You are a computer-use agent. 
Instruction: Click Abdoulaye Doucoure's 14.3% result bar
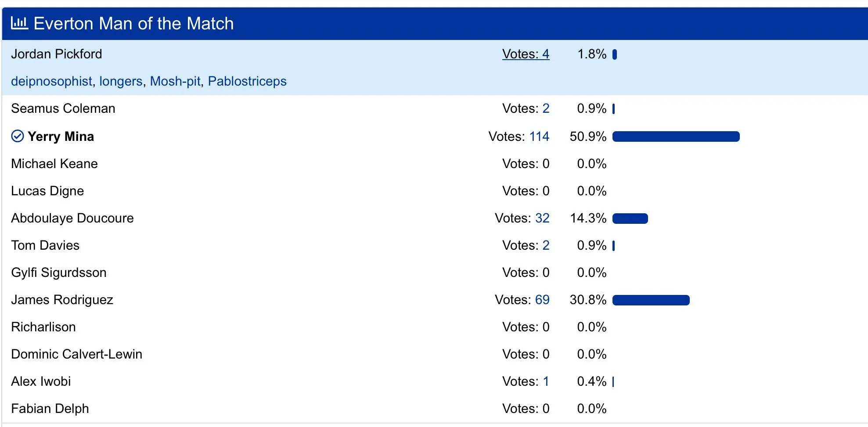630,219
